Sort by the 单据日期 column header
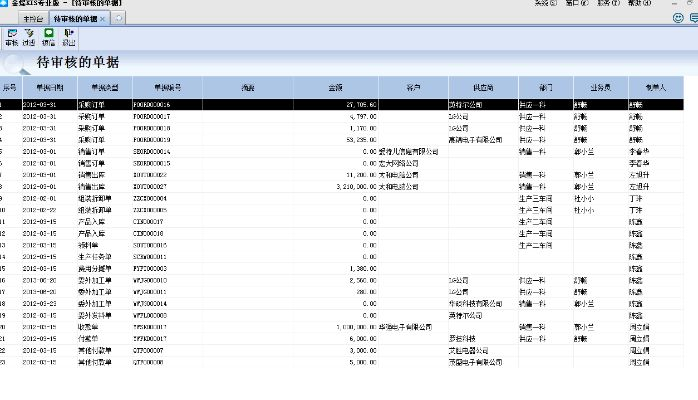The width and height of the screenshot is (698, 400). 50,88
